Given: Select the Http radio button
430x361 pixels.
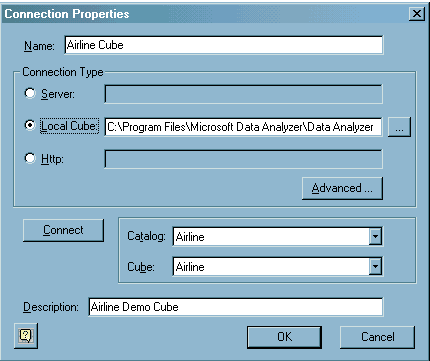Looking at the screenshot, I should coord(30,158).
